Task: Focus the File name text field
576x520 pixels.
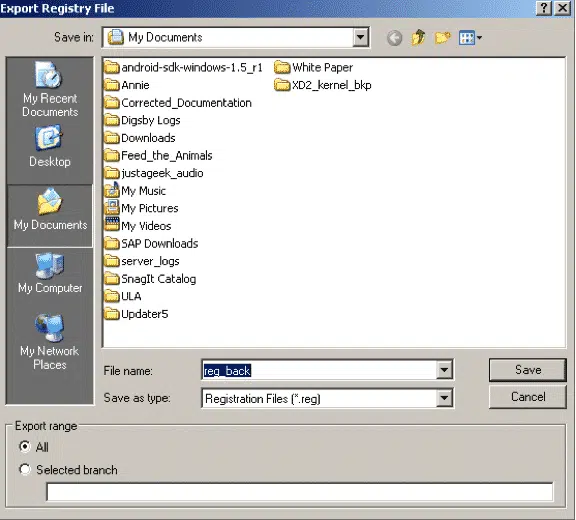Action: pos(319,371)
